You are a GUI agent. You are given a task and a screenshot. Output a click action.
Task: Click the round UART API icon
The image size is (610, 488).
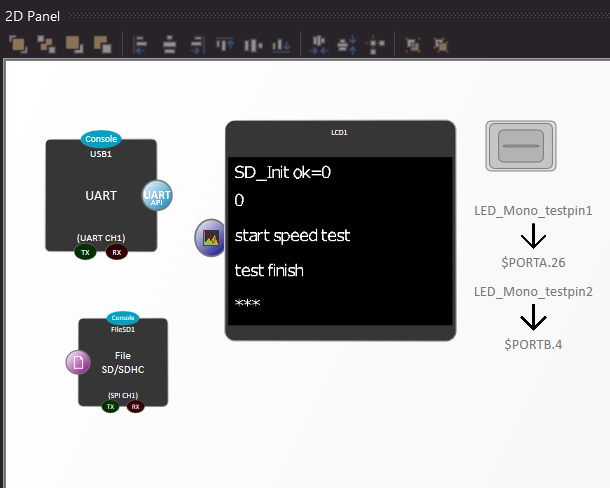(157, 196)
